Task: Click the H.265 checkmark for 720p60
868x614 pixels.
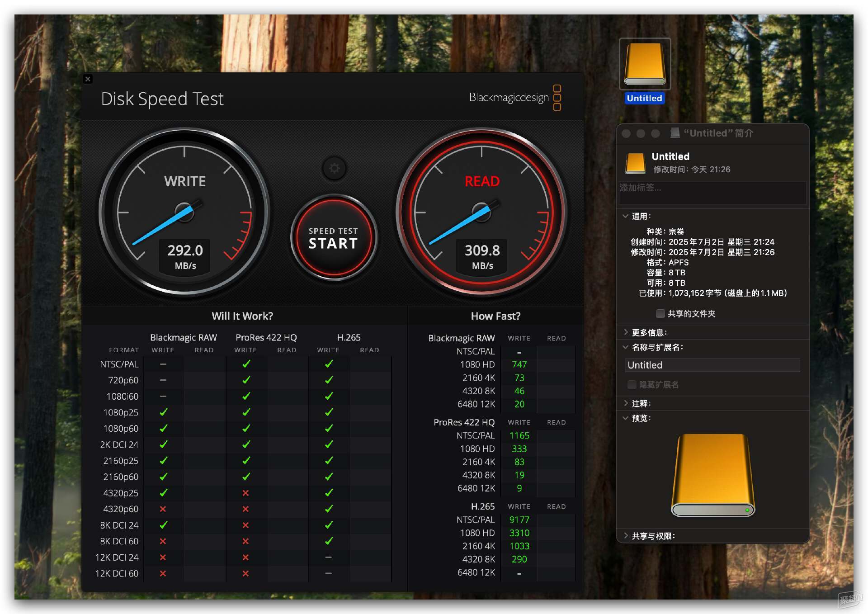Action: click(x=329, y=380)
